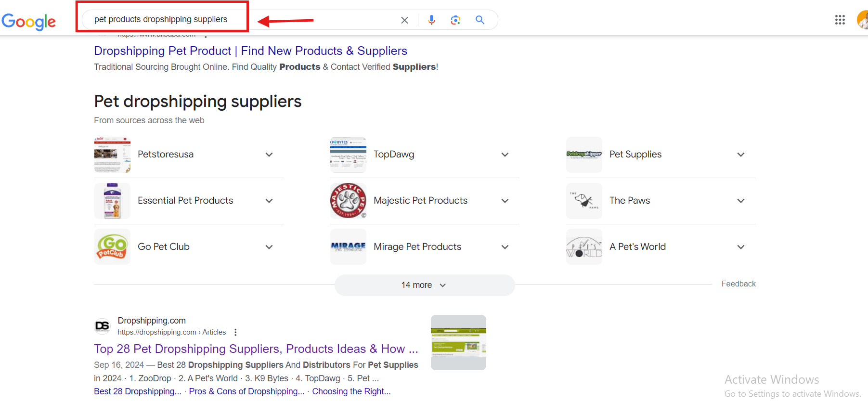Click the Dropshipping.com site name
The height and width of the screenshot is (415, 868).
(152, 321)
